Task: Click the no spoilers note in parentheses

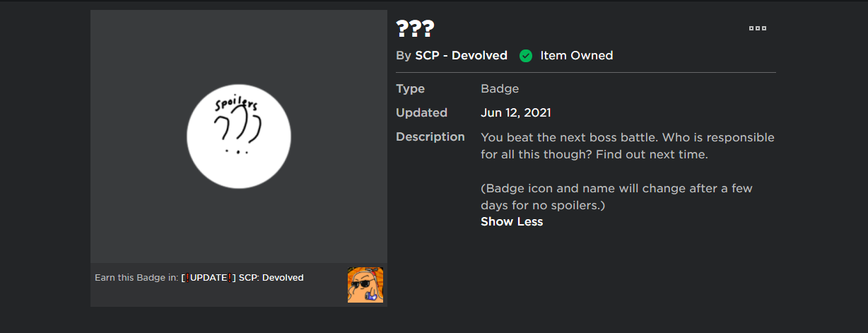Action: point(616,197)
